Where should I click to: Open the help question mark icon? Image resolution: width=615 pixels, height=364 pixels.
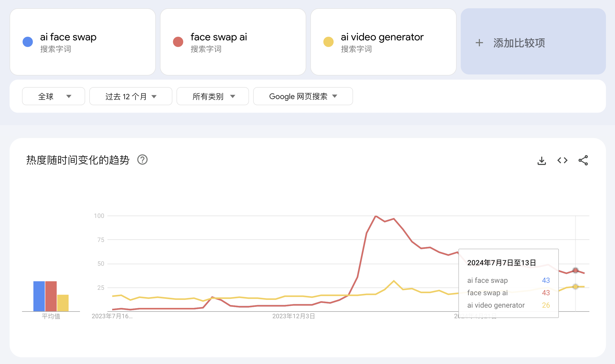click(x=142, y=160)
